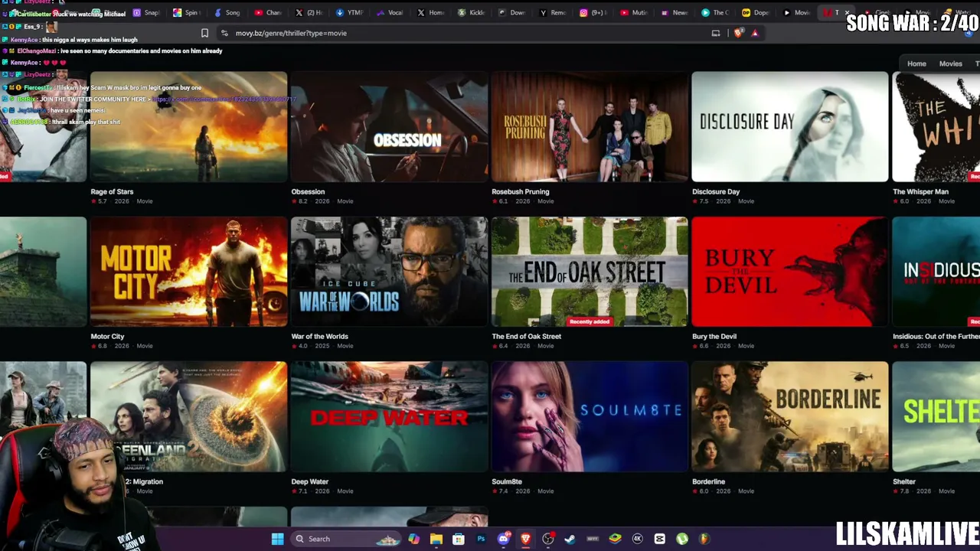Open the Windows Start menu
The width and height of the screenshot is (980, 551).
(277, 539)
